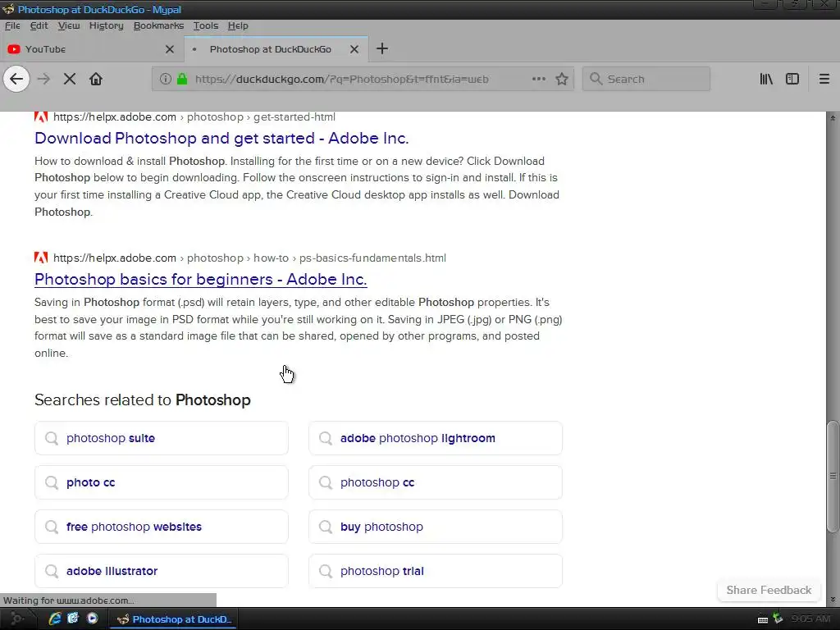This screenshot has width=840, height=630.
Task: Click the 9:05 AM taskbar clock
Action: tap(810, 619)
